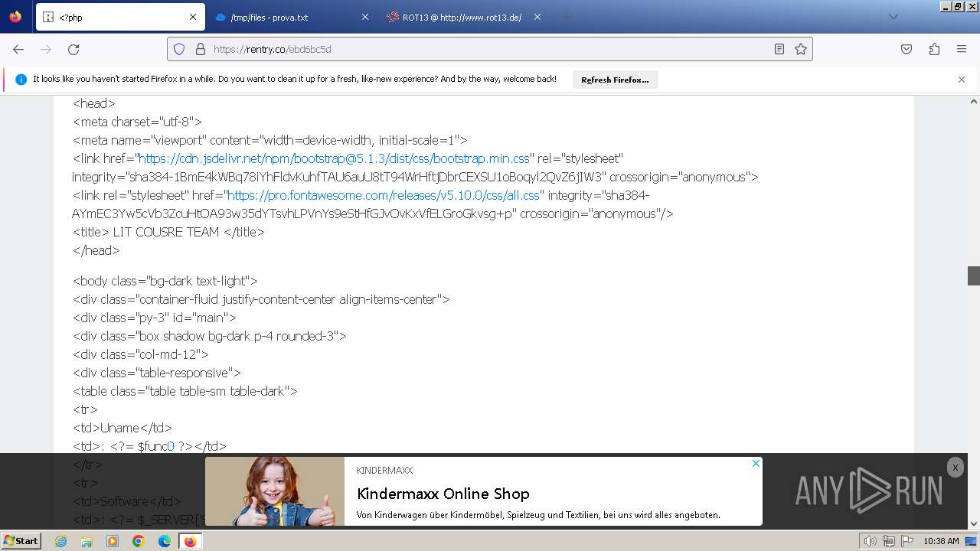Click the Refresh Firefox button
This screenshot has width=980, height=551.
[615, 80]
